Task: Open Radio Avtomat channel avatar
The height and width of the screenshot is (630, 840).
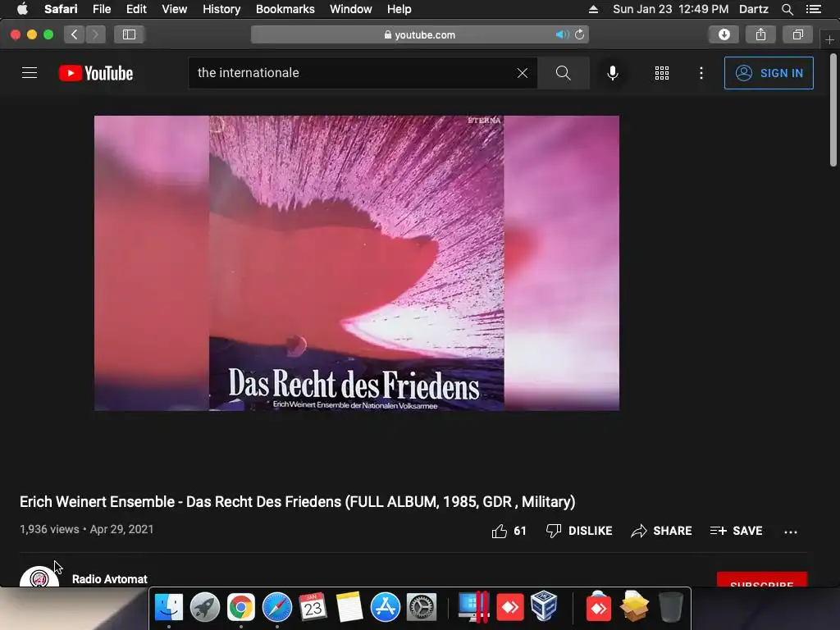Action: click(39, 577)
